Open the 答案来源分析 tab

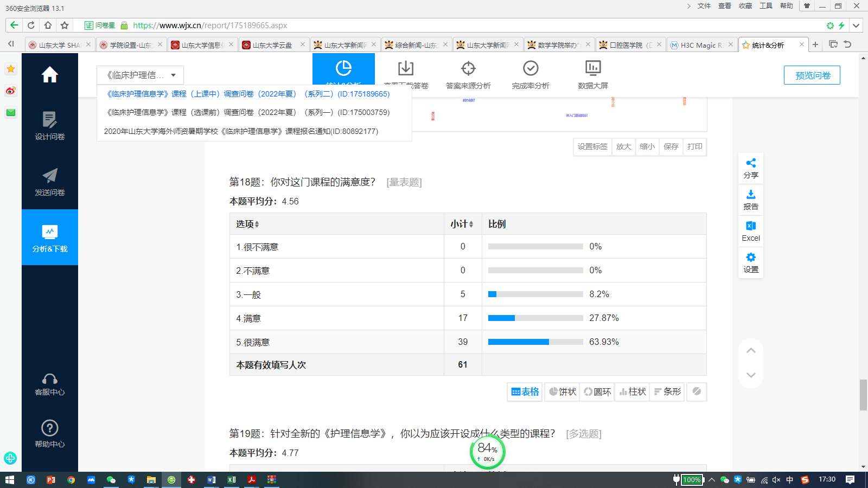coord(468,75)
